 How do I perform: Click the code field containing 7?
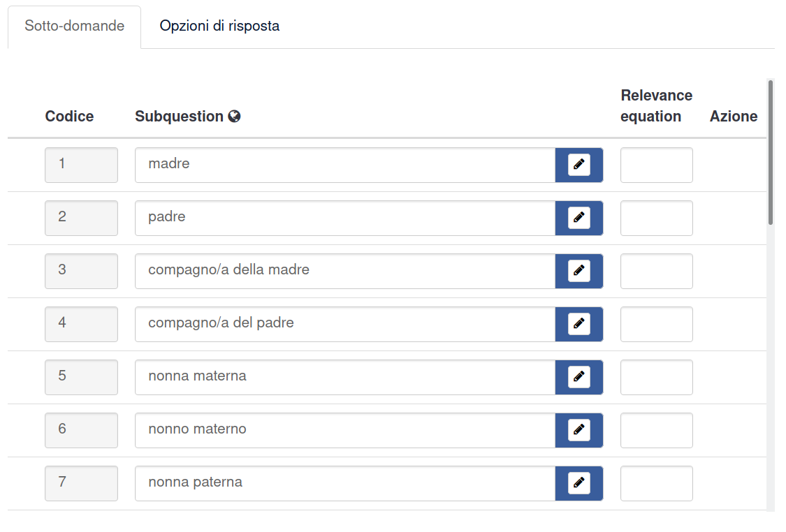click(x=81, y=483)
